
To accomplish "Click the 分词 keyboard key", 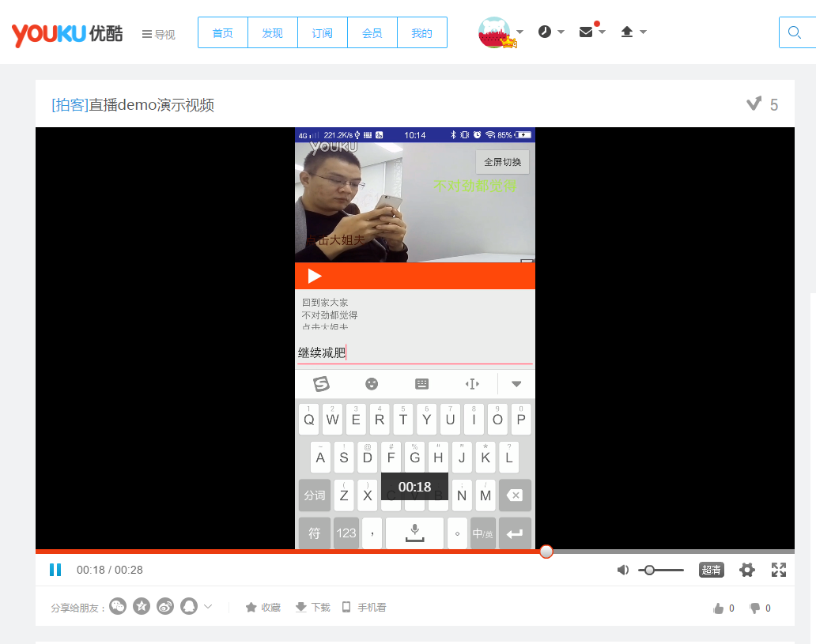I will coord(315,495).
